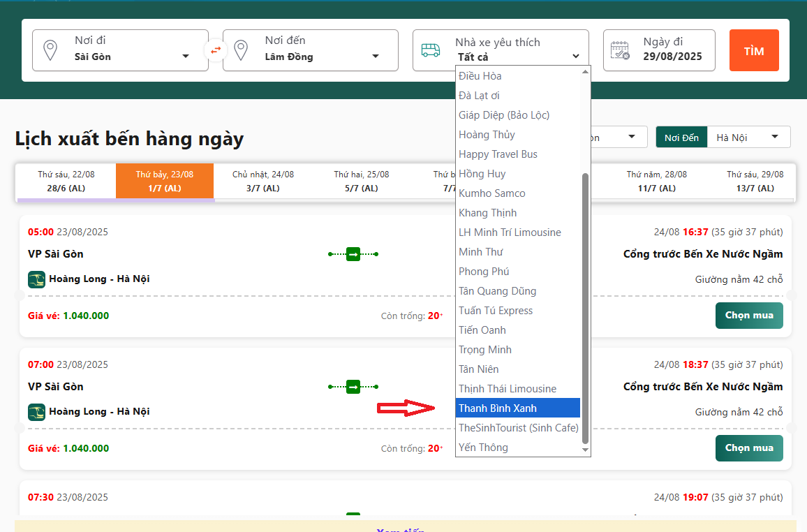
Task: Click the Ngày đi 29/08/2025 date field
Action: (x=659, y=50)
